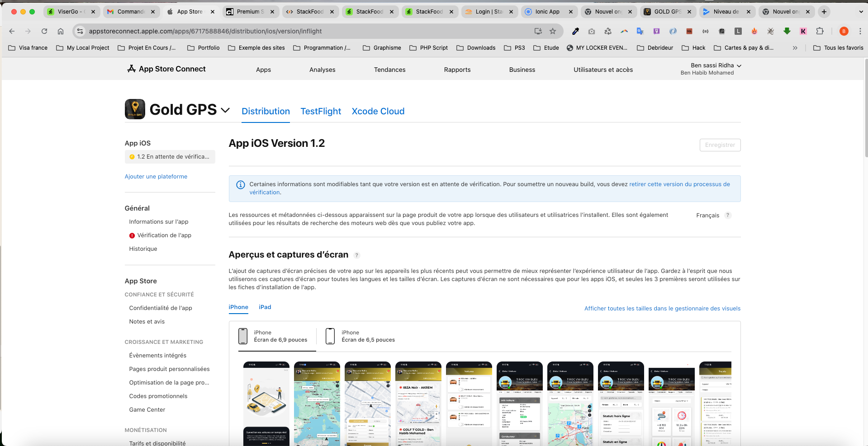Open Analyses in the top navigation
The width and height of the screenshot is (868, 446).
click(322, 70)
